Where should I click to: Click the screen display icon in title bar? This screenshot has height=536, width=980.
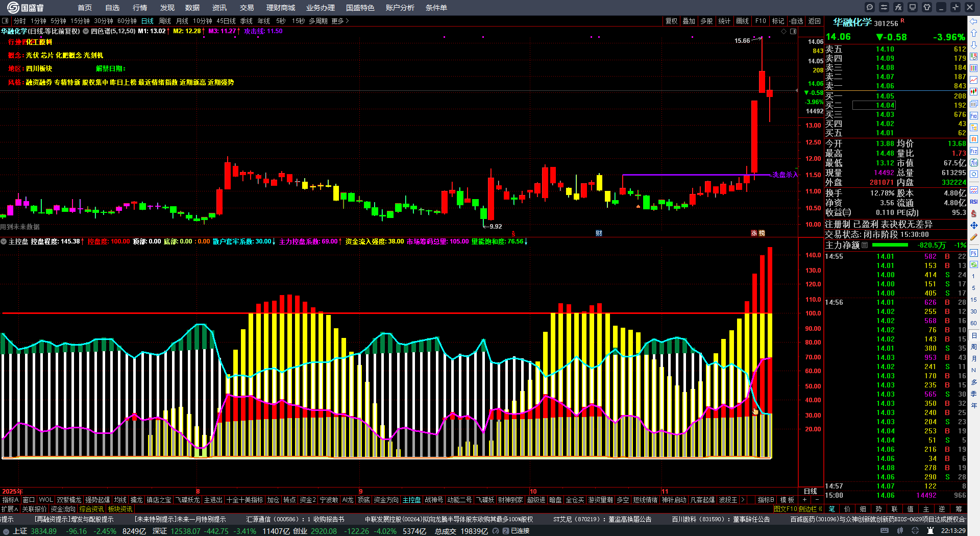pos(913,7)
